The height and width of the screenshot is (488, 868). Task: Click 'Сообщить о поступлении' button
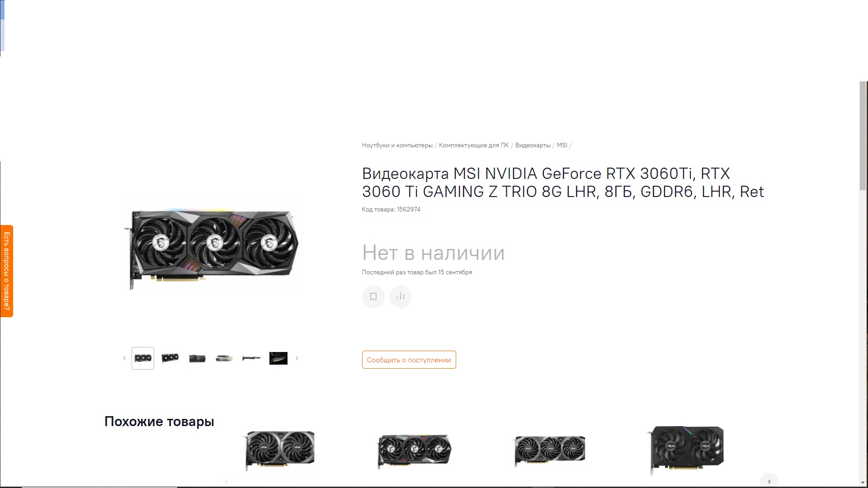[409, 360]
